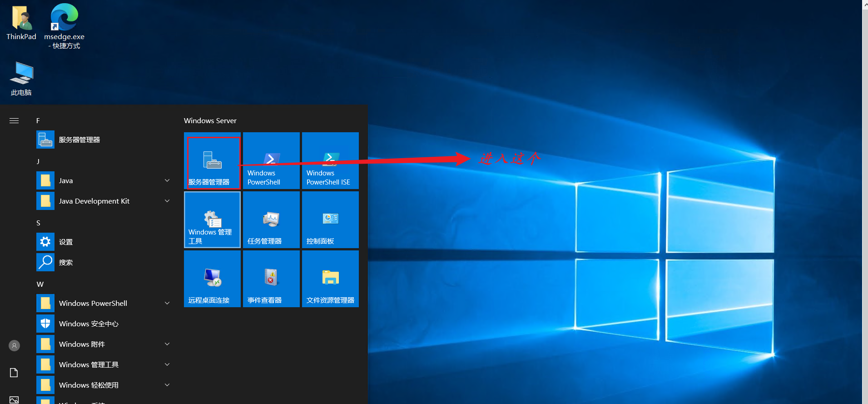Open the Windows 附件 folder entry
The height and width of the screenshot is (404, 868).
(x=104, y=344)
